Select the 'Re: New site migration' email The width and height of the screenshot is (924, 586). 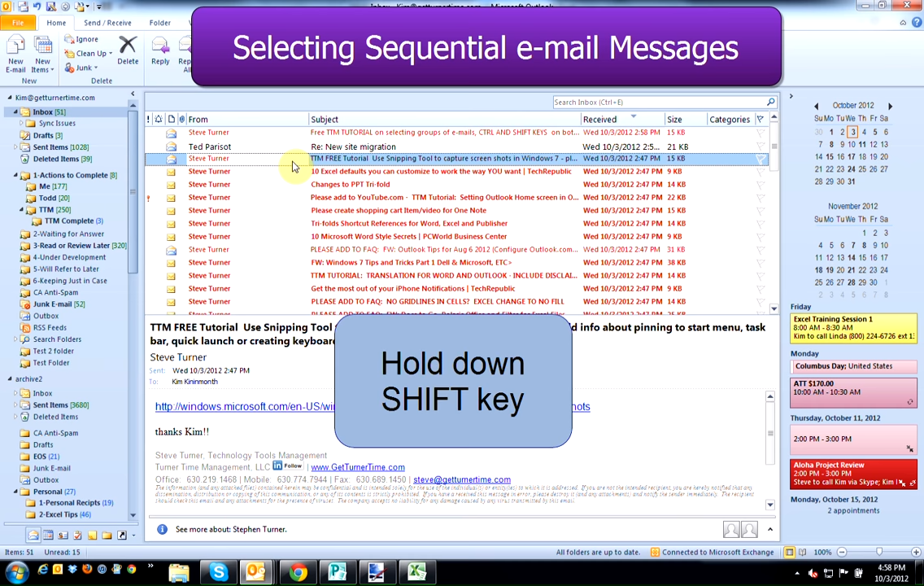pyautogui.click(x=456, y=146)
